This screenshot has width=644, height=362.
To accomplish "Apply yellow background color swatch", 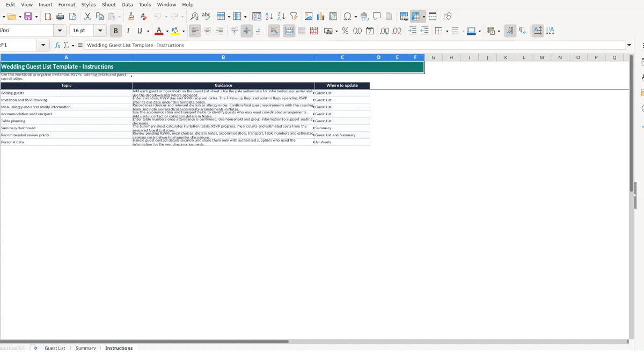I will tap(175, 31).
